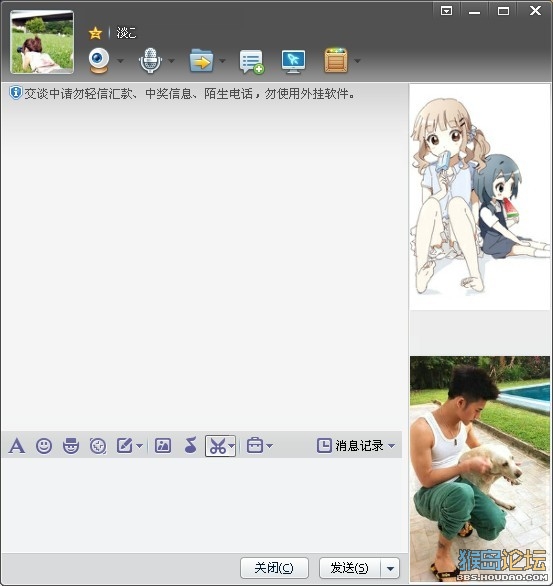Click the music note share icon

[x=191, y=445]
